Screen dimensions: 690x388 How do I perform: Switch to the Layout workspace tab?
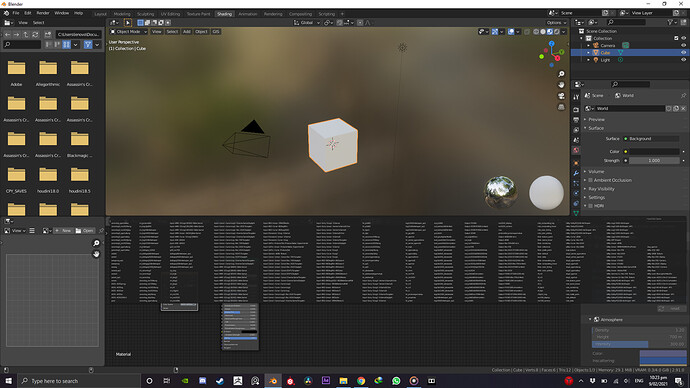click(x=100, y=14)
